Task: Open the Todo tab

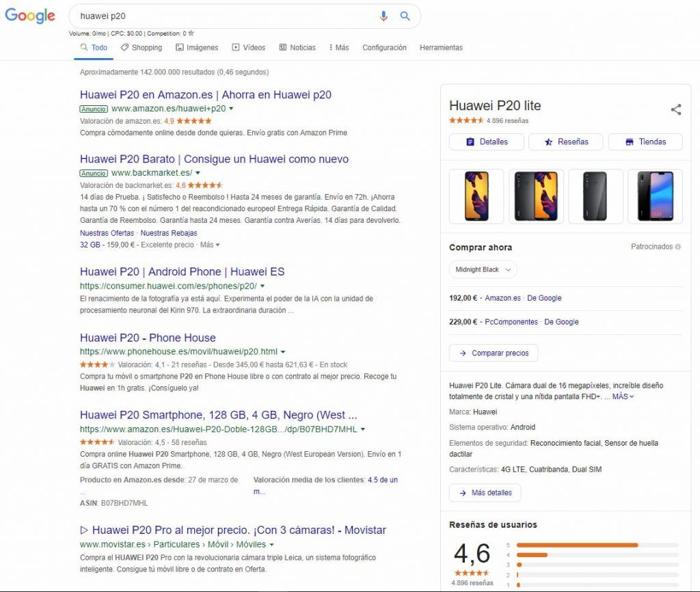Action: click(94, 48)
